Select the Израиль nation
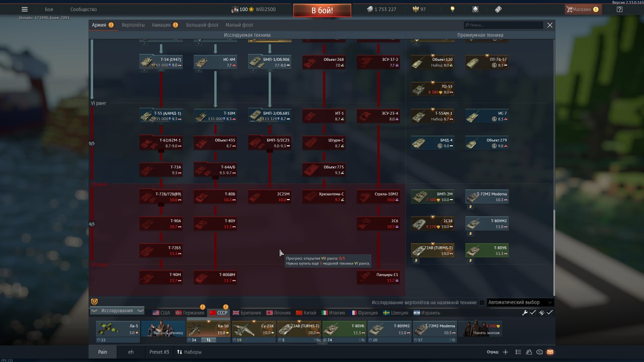Image resolution: width=644 pixels, height=362 pixels. 427,313
